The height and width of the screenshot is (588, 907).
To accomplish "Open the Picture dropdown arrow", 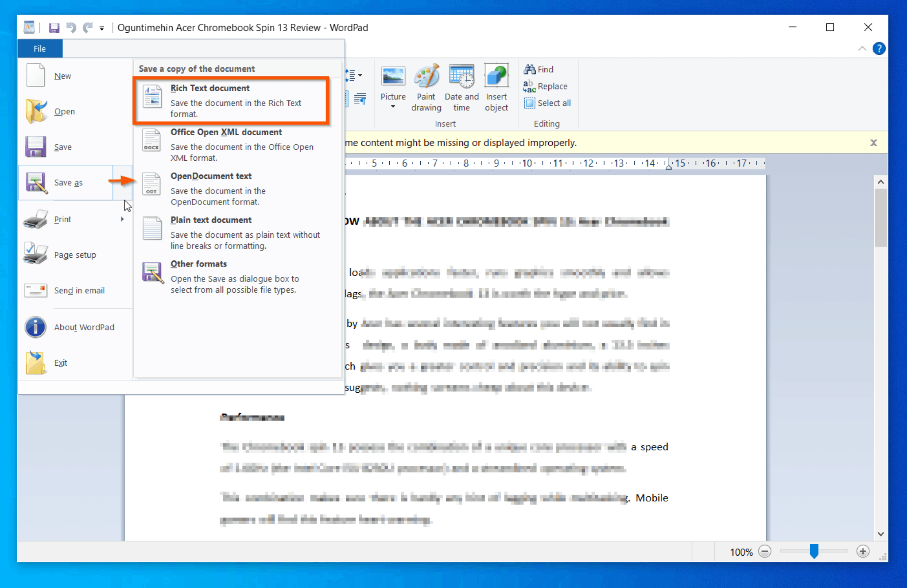I will [392, 105].
